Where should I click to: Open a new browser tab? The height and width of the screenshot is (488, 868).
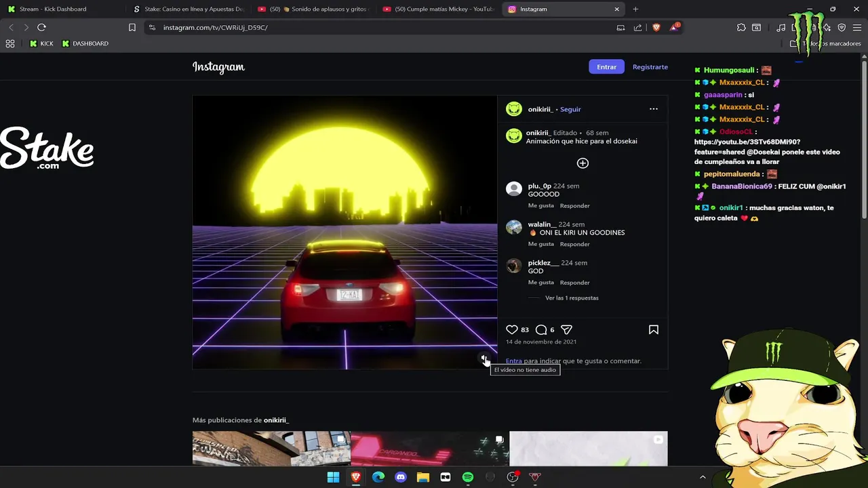tap(635, 9)
